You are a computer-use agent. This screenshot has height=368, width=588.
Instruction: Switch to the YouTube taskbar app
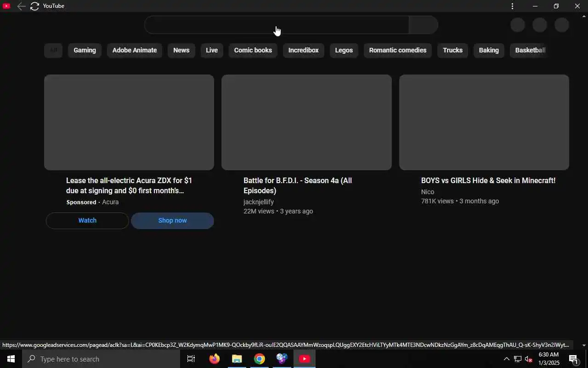pyautogui.click(x=305, y=359)
